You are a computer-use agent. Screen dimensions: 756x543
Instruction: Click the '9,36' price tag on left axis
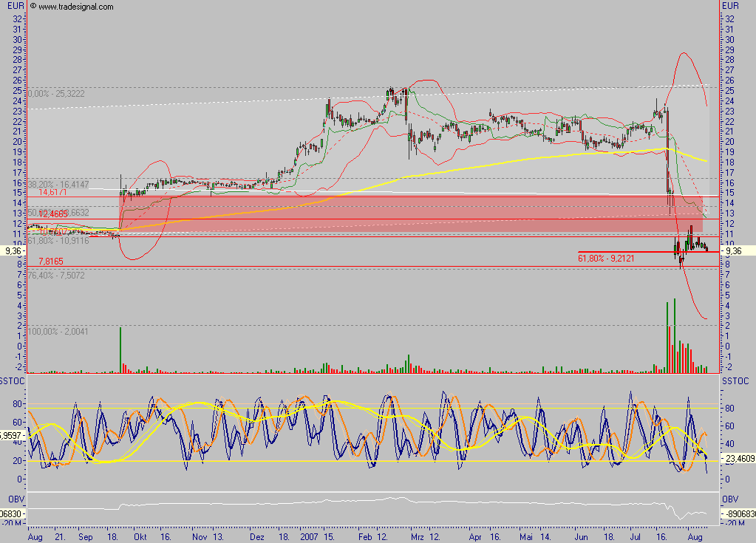(x=13, y=251)
